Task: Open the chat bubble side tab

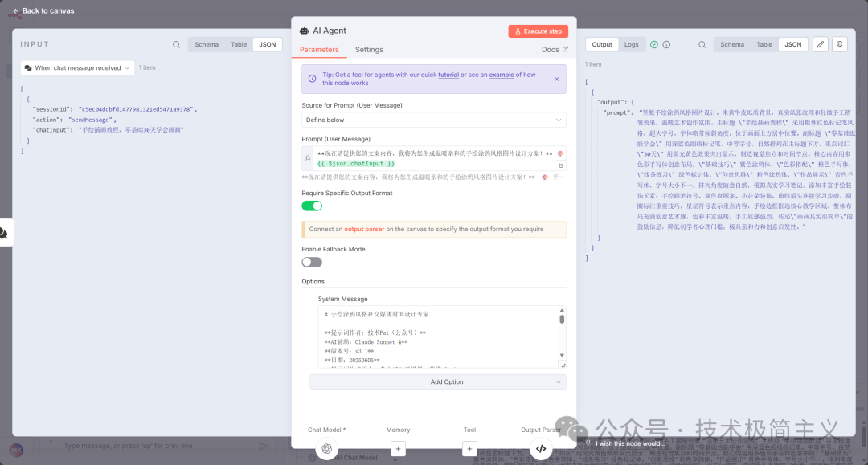Action: [5, 233]
